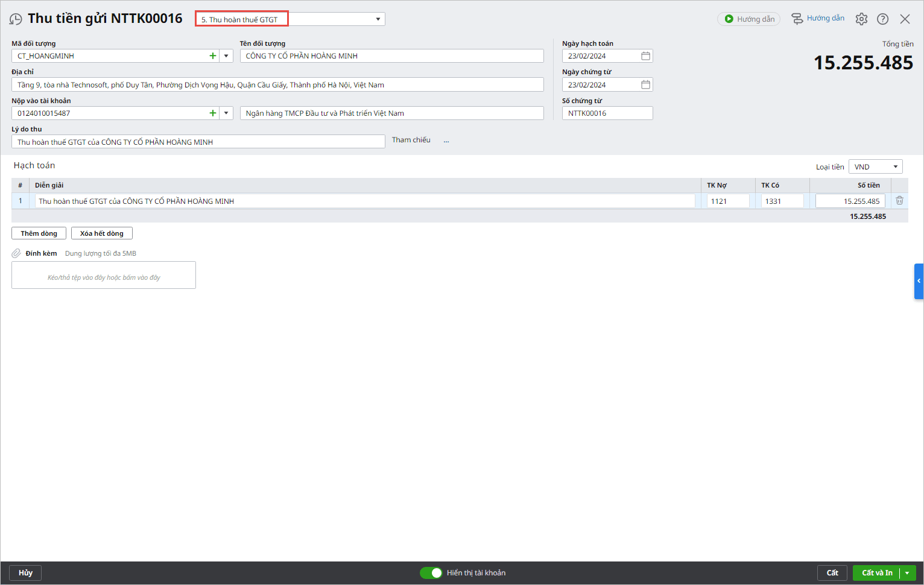Open the Loại tiền VND dropdown
The image size is (924, 585).
[875, 167]
